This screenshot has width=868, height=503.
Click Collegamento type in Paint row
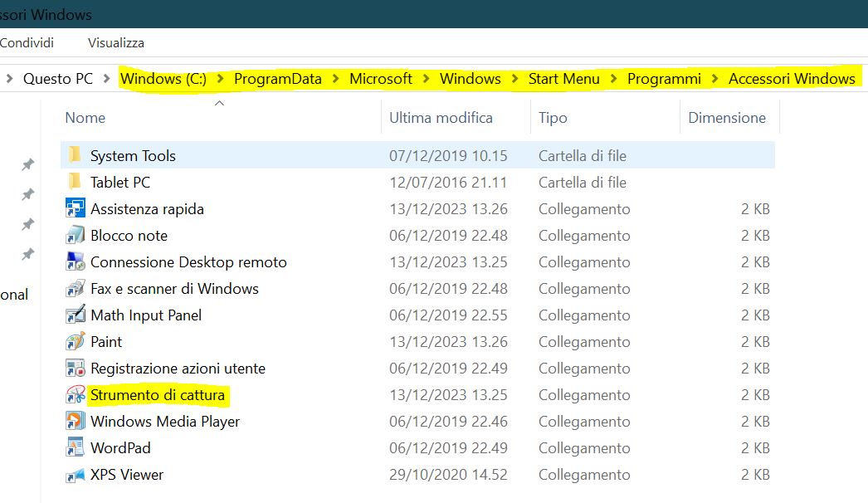[x=584, y=342]
